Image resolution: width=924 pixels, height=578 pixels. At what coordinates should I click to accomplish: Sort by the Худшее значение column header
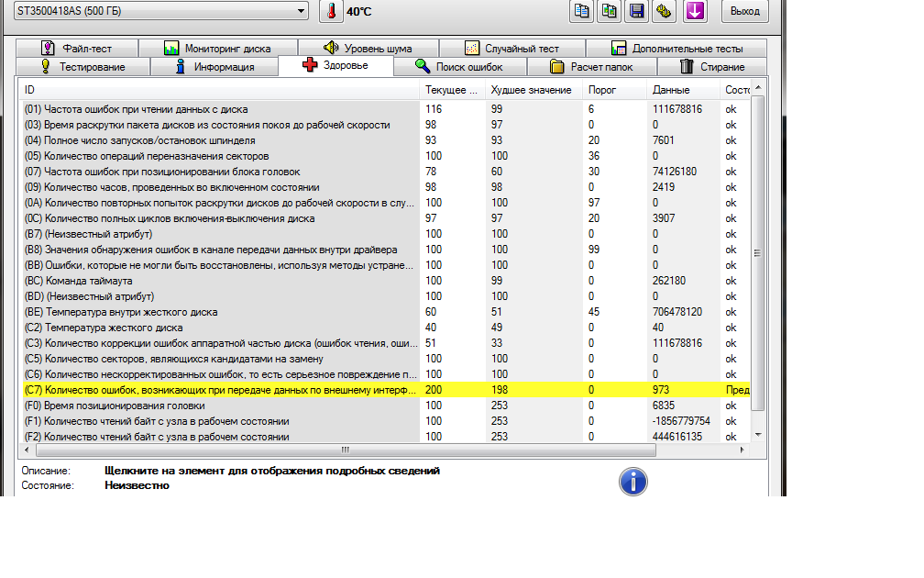coord(532,90)
